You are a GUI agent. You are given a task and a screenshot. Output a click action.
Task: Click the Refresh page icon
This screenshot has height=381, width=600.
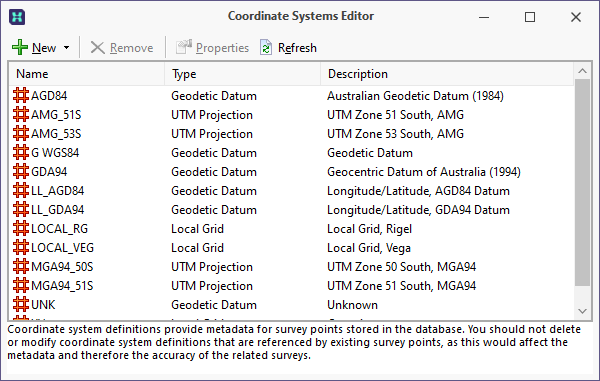coord(266,47)
